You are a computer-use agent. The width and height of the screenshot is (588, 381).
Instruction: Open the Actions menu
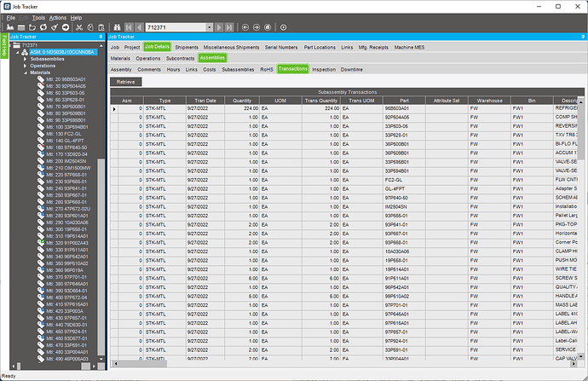tap(57, 17)
